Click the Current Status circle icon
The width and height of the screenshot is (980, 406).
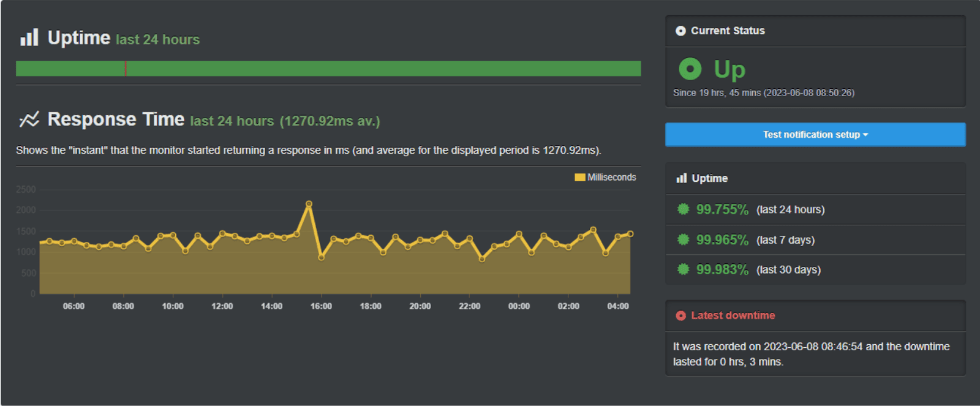coord(680,31)
